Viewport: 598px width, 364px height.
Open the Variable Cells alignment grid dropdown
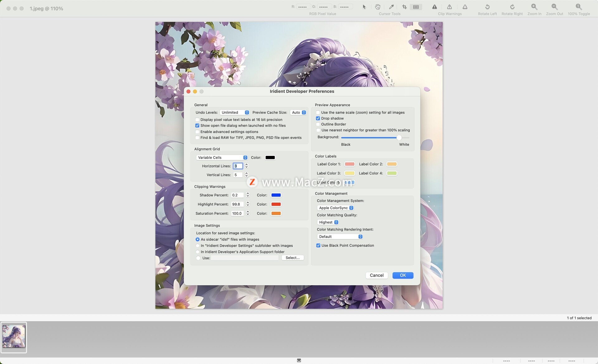(222, 158)
